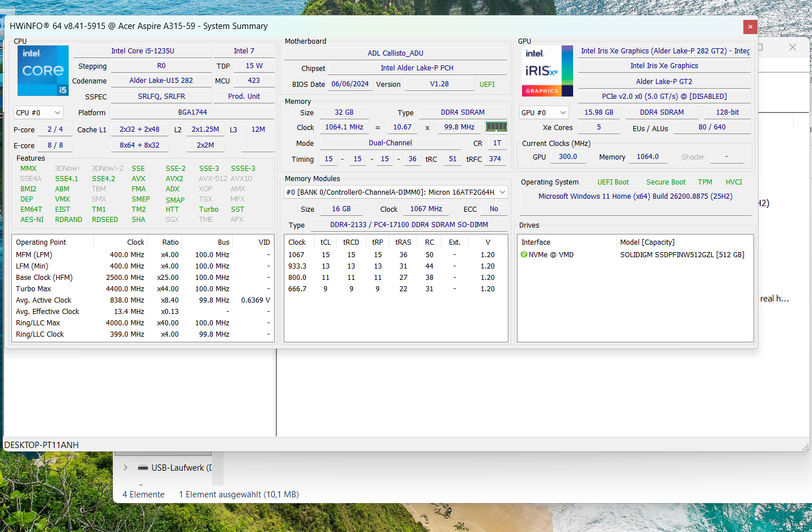Screen dimensions: 812x532
Task: Click the Operating Point column header
Action: pyautogui.click(x=53, y=242)
